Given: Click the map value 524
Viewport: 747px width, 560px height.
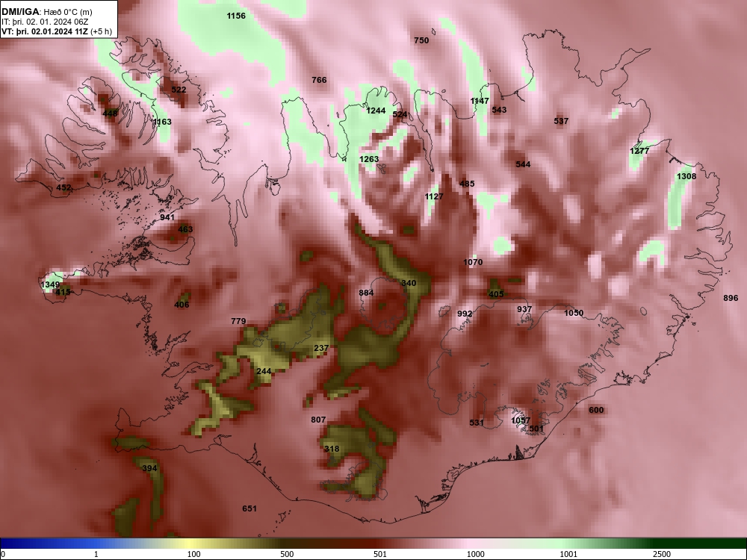Looking at the screenshot, I should click(400, 114).
